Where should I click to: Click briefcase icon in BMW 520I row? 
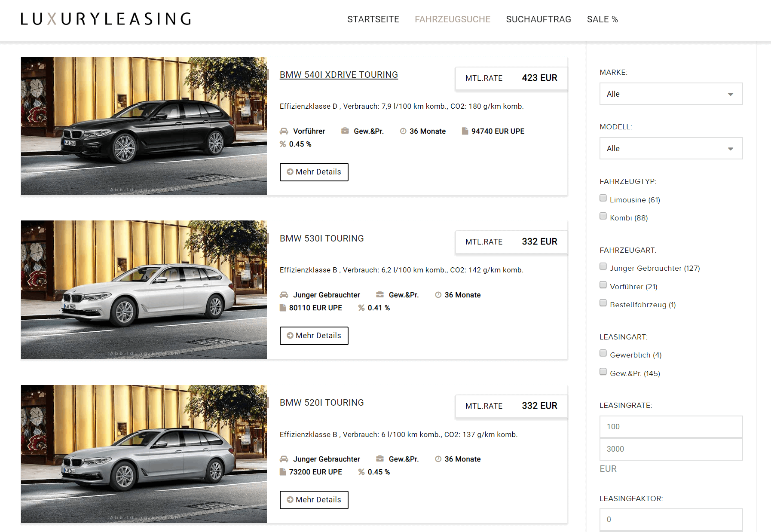380,459
